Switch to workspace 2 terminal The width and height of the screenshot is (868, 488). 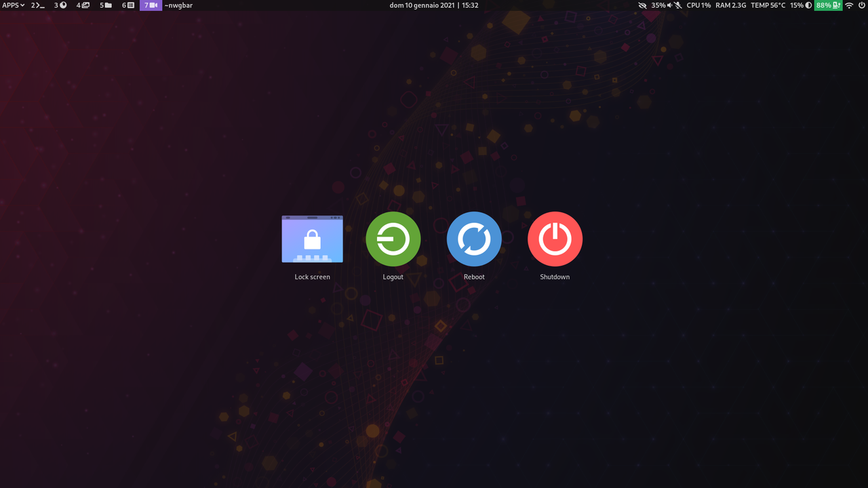click(x=38, y=5)
